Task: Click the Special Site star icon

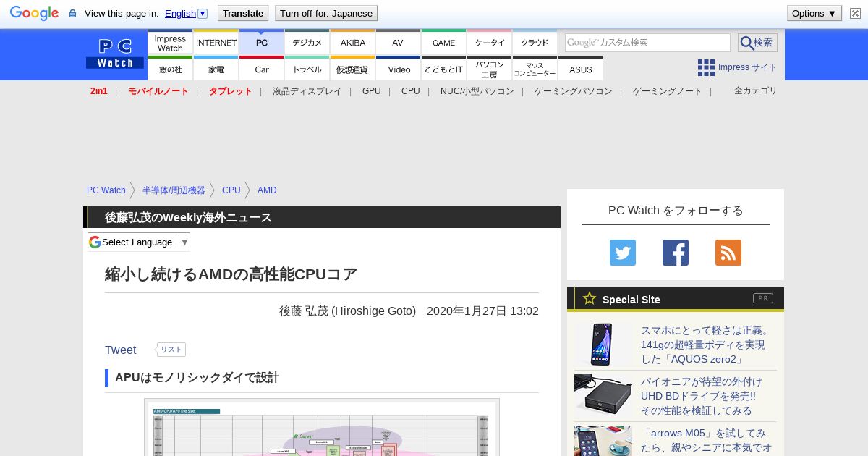Action: coord(590,298)
